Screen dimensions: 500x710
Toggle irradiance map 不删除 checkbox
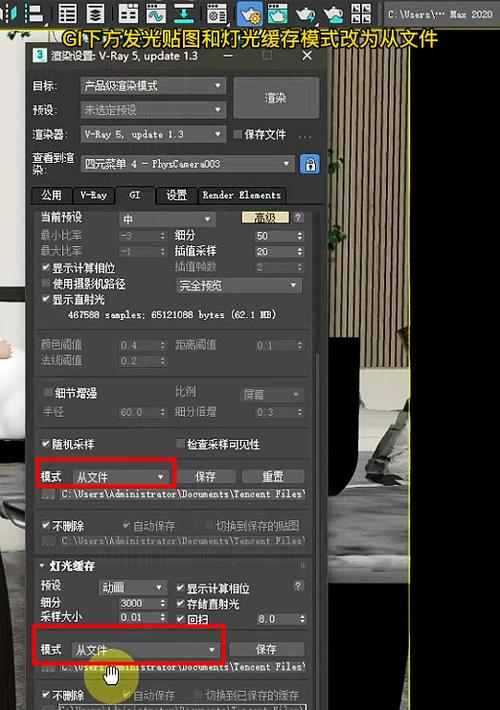click(45, 525)
